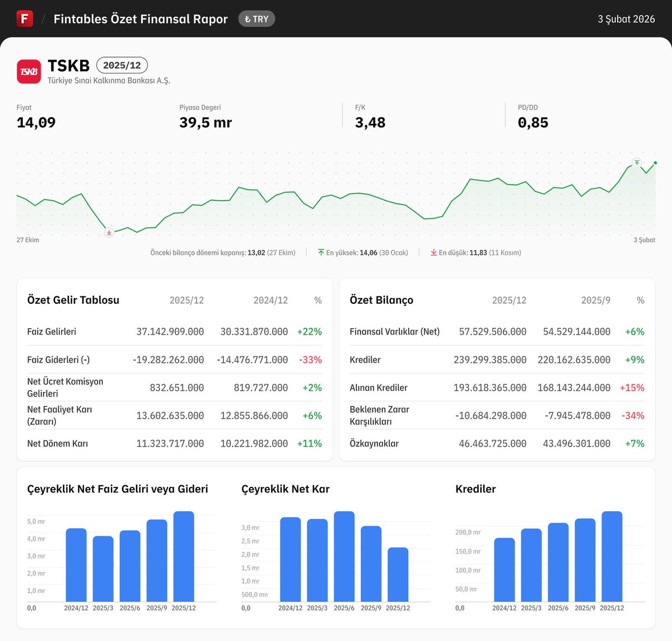Click the Net Dönem Karı value 11.323.717.000

point(170,444)
